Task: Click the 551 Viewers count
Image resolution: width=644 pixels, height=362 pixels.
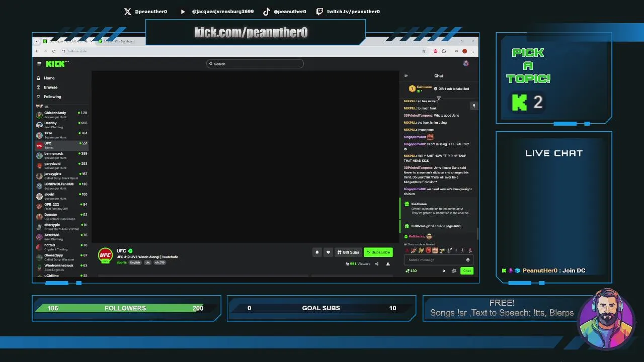Action: (358, 264)
